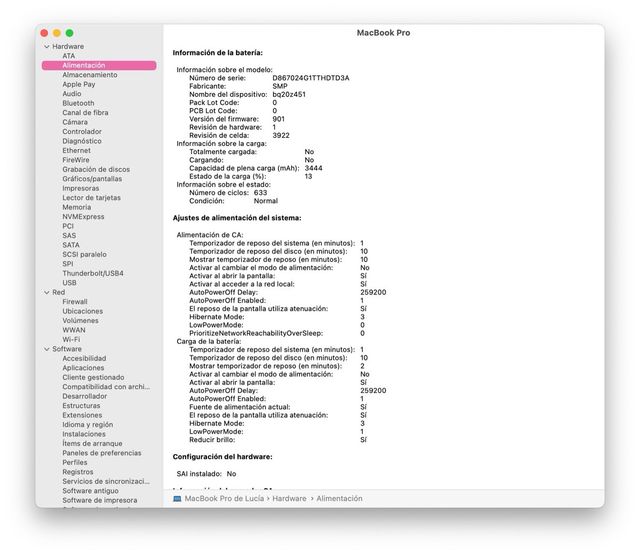Collapse the Red section chevron
Screen dimensions: 640x555
point(47,293)
